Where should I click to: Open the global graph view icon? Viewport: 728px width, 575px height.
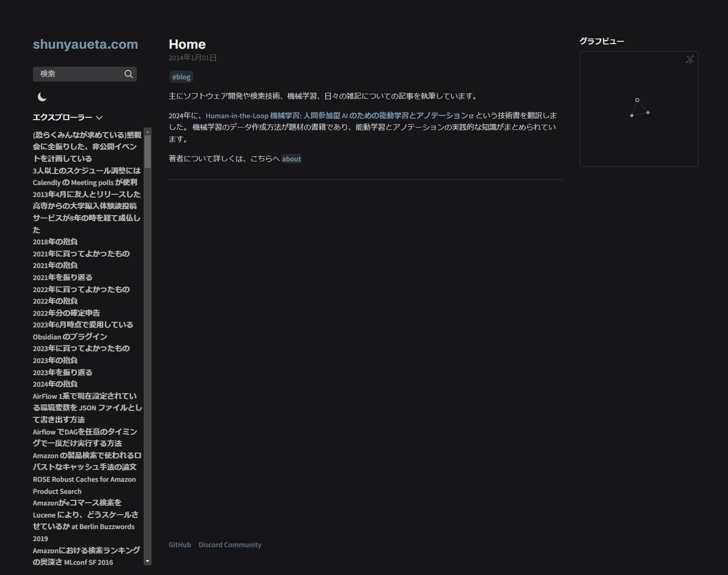690,59
